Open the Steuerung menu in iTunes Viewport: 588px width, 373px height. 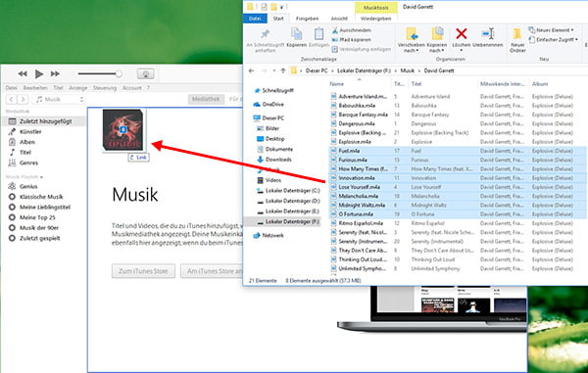click(105, 88)
